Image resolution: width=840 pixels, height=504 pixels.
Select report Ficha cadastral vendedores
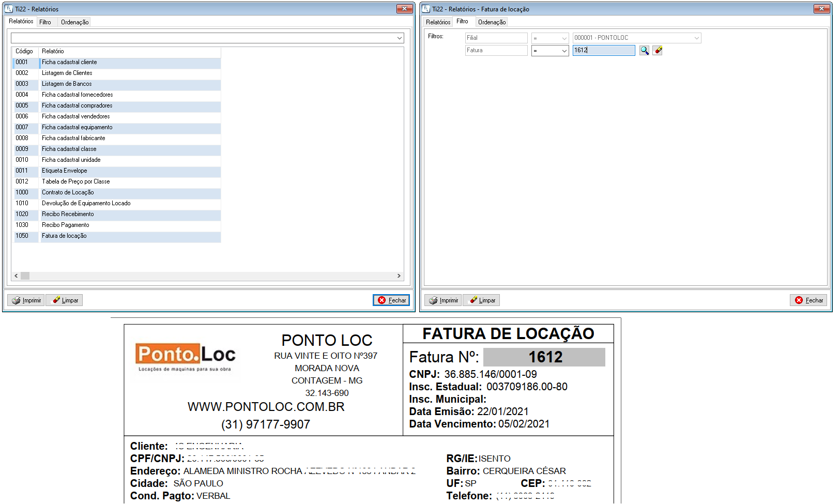pos(130,116)
